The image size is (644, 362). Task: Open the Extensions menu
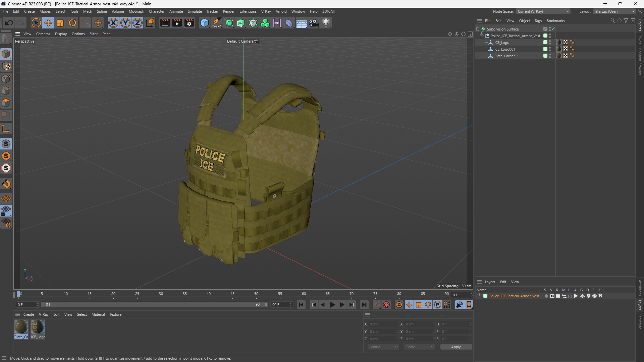[248, 11]
